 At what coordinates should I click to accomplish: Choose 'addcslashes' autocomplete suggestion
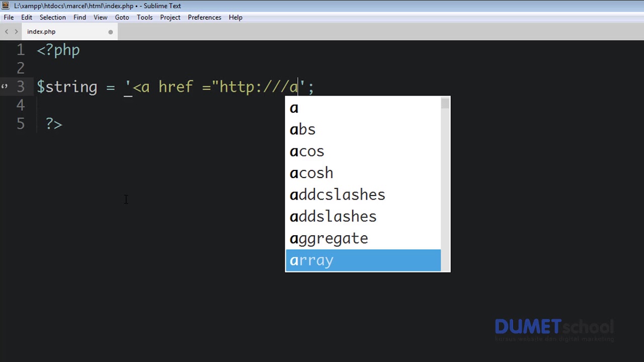pyautogui.click(x=363, y=195)
